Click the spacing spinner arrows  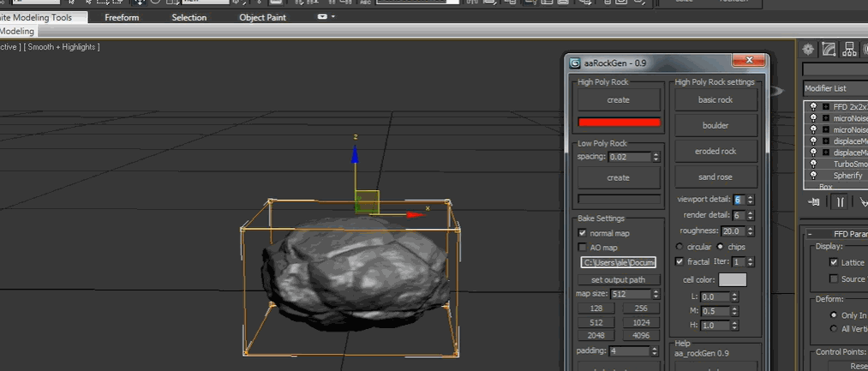[x=656, y=158]
